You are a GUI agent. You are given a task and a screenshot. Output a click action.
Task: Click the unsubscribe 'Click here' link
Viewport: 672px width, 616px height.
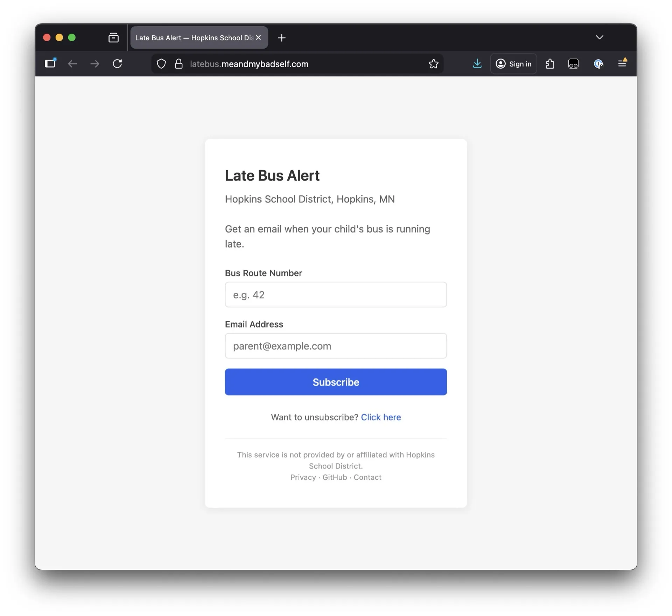[381, 417]
